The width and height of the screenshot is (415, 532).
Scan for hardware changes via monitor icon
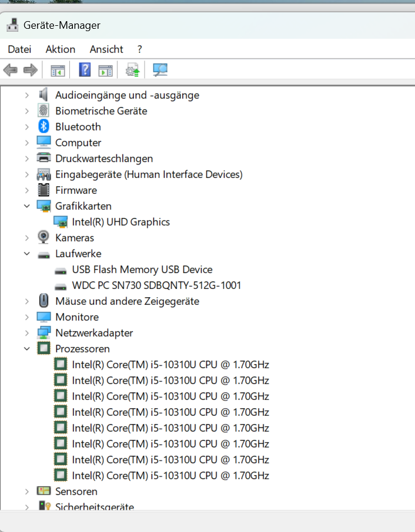point(160,70)
